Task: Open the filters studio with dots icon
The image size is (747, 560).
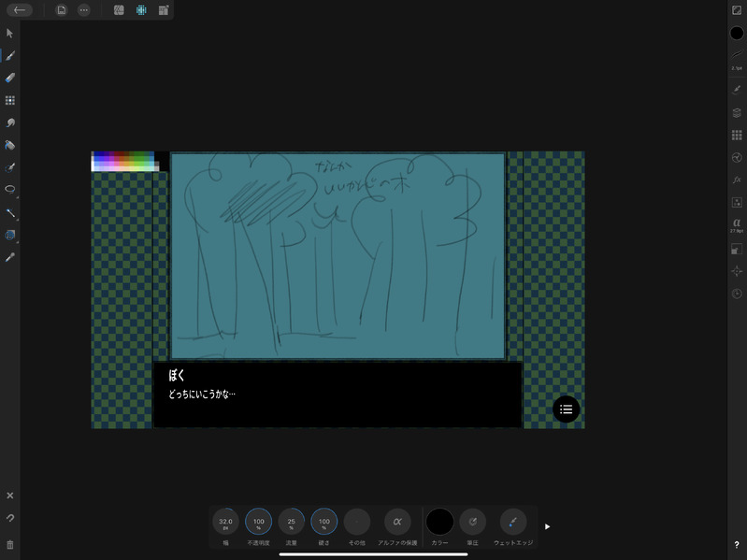Action: (x=737, y=202)
